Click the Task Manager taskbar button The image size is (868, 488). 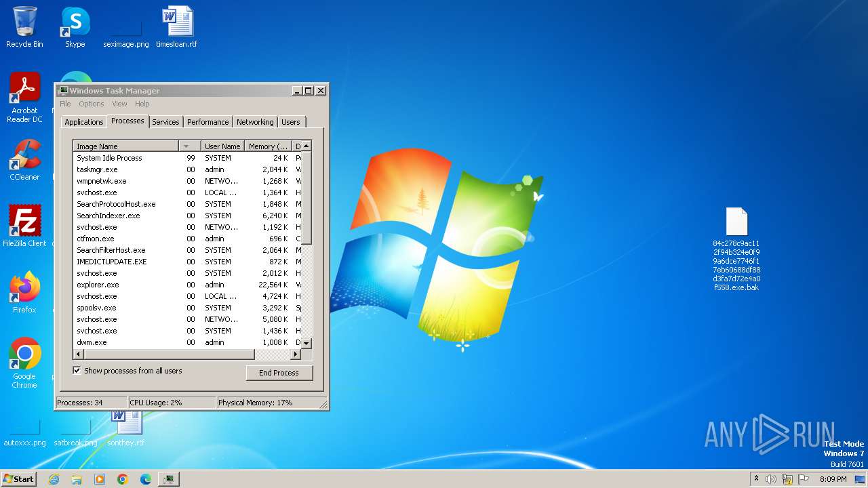click(169, 479)
